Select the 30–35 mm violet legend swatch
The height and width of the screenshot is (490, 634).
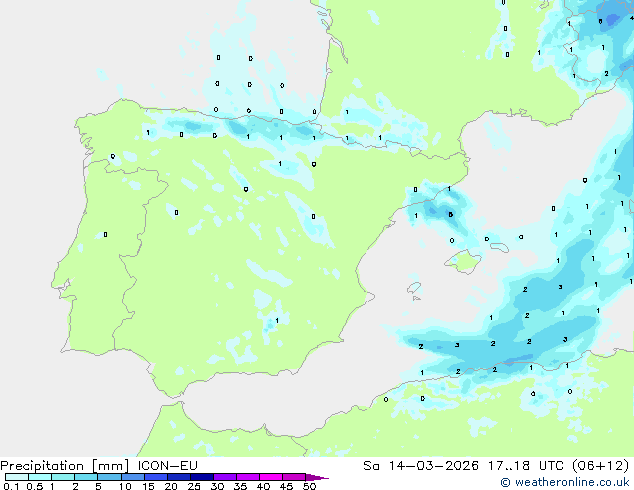point(224,477)
